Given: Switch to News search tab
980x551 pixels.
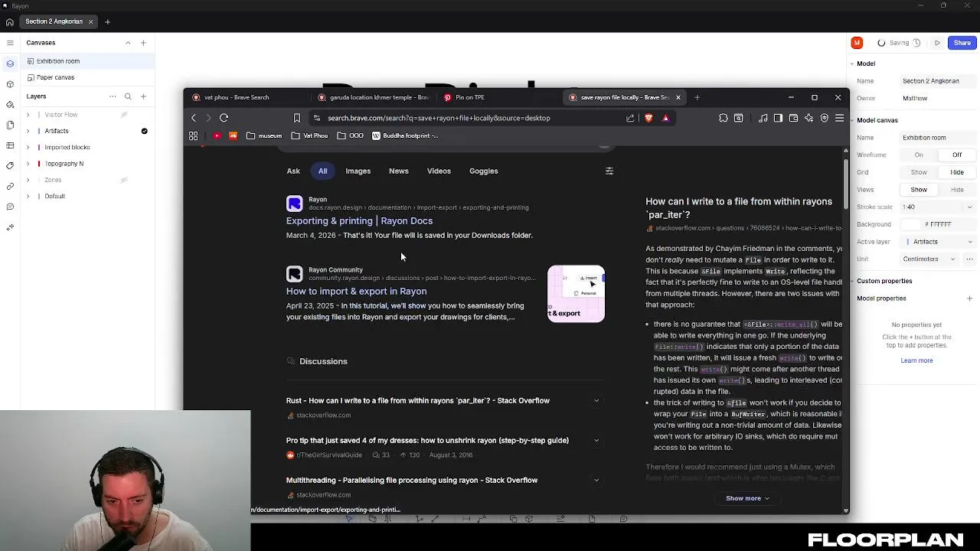Looking at the screenshot, I should click(398, 171).
